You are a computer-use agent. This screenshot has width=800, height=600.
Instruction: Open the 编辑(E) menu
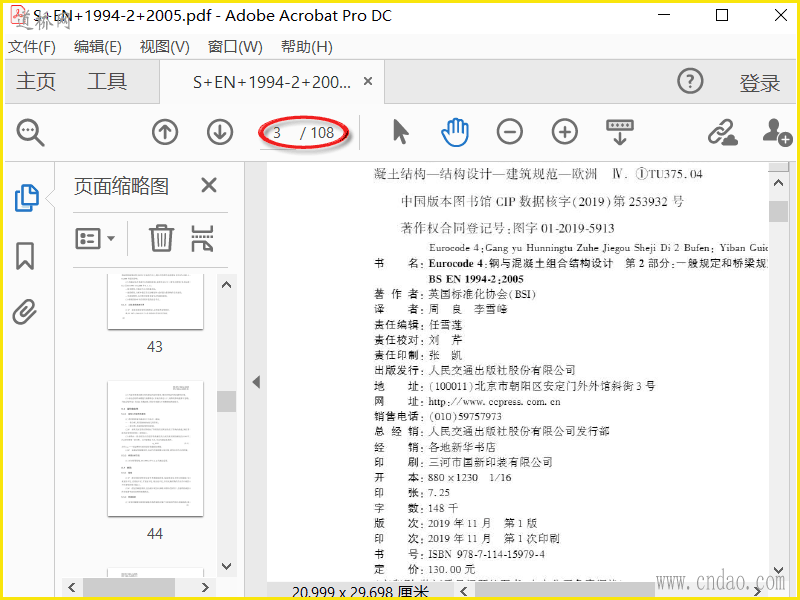[97, 47]
